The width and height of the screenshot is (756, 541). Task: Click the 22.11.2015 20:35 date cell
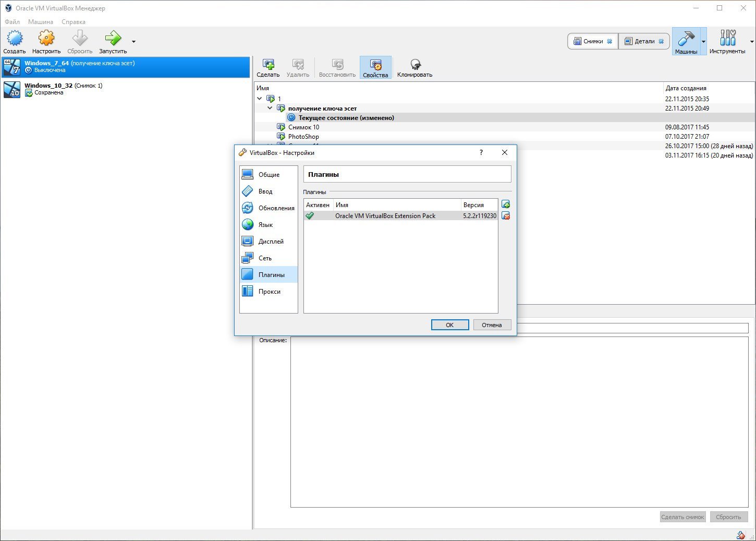tap(687, 99)
